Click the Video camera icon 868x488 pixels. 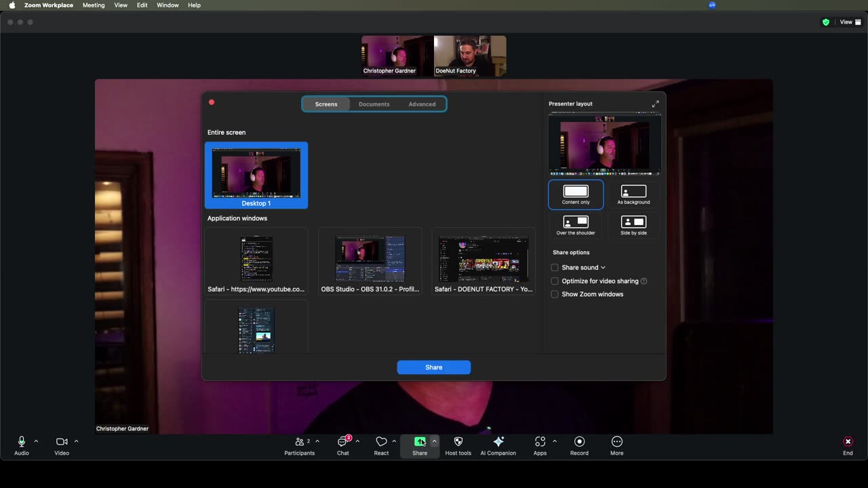tap(62, 442)
